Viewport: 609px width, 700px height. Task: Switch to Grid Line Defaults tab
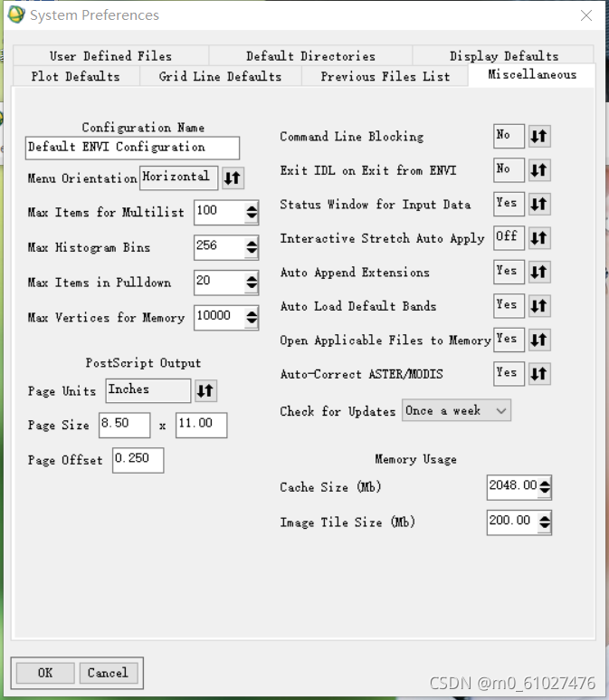[x=221, y=76]
